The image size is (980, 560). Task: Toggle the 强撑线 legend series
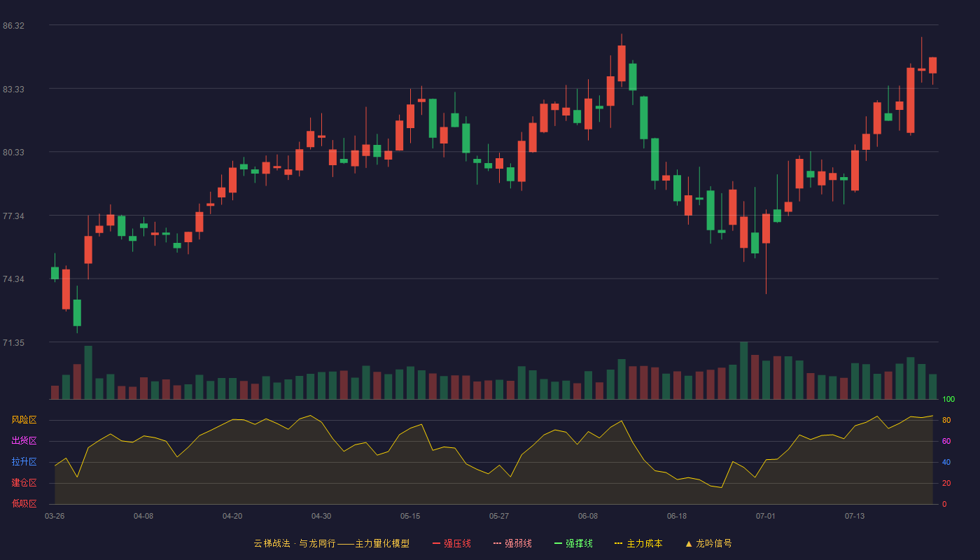(x=574, y=543)
